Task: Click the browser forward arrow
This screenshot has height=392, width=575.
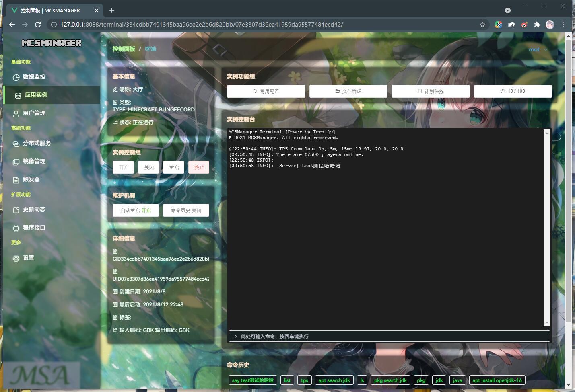Action: pos(25,25)
